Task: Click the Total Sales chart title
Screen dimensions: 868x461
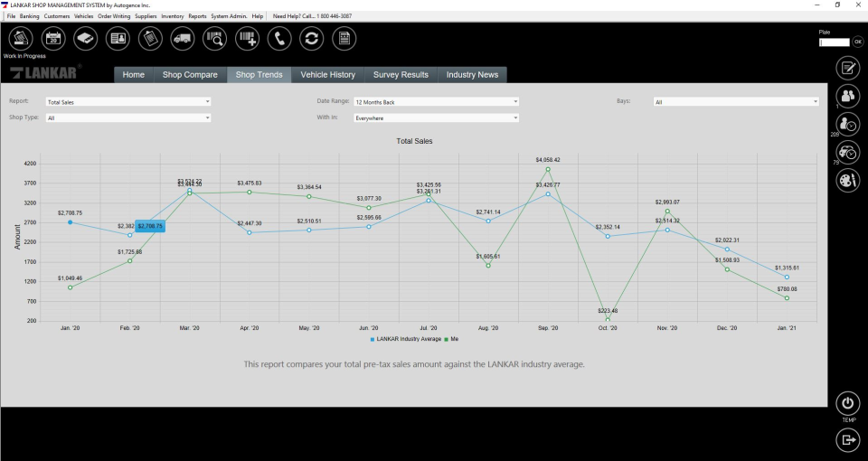Action: (414, 141)
